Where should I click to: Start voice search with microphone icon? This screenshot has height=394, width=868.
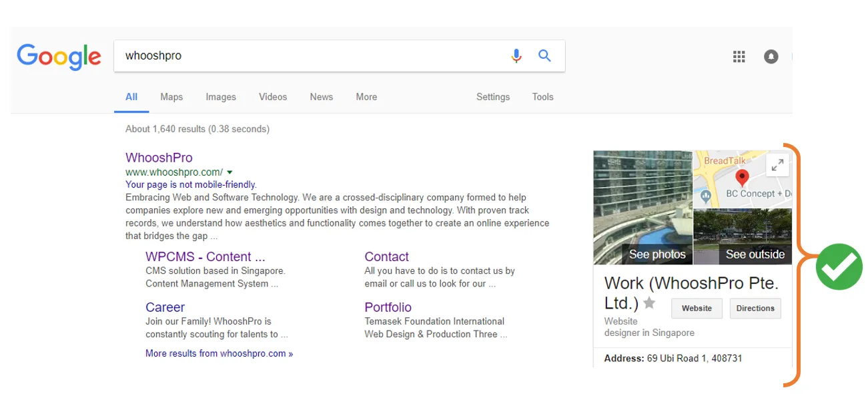[516, 56]
